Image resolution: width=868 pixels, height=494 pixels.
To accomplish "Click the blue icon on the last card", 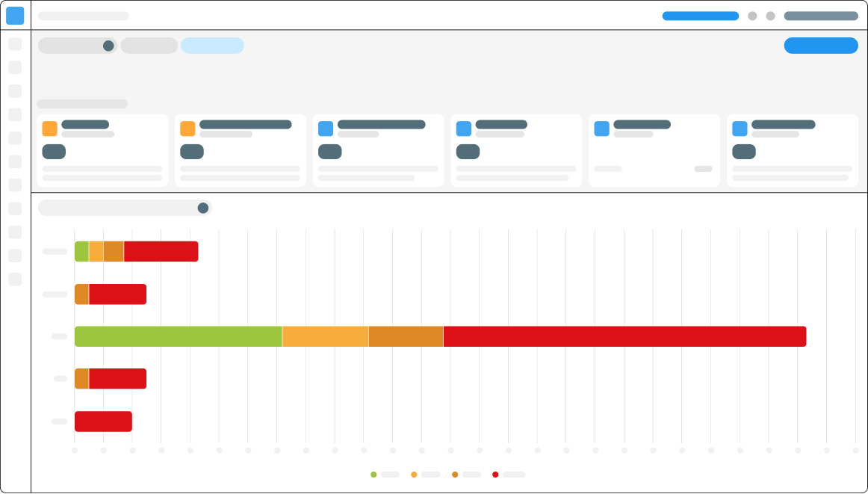I will point(740,129).
